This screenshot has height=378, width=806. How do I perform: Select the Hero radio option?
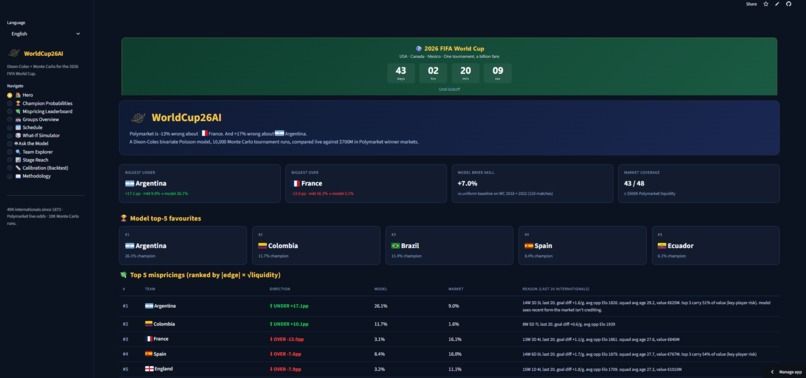pos(10,95)
